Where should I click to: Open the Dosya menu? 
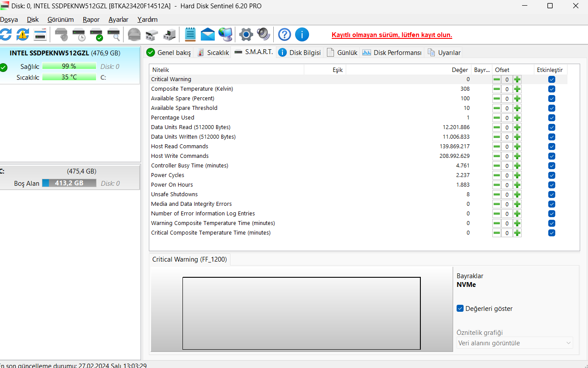[9, 20]
